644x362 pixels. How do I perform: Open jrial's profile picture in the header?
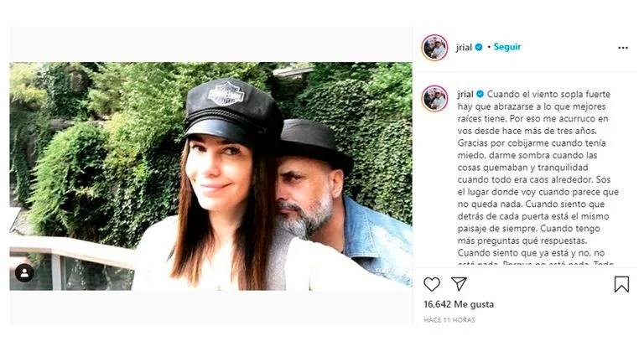click(x=434, y=48)
